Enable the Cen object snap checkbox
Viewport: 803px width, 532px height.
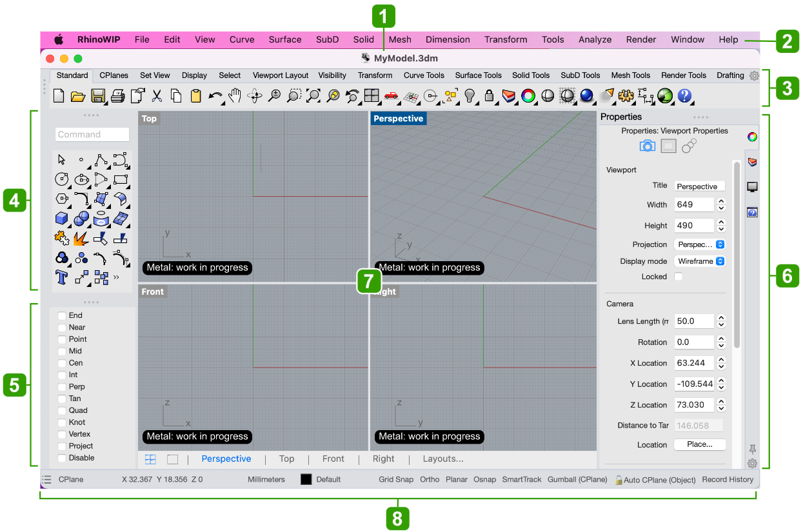62,363
